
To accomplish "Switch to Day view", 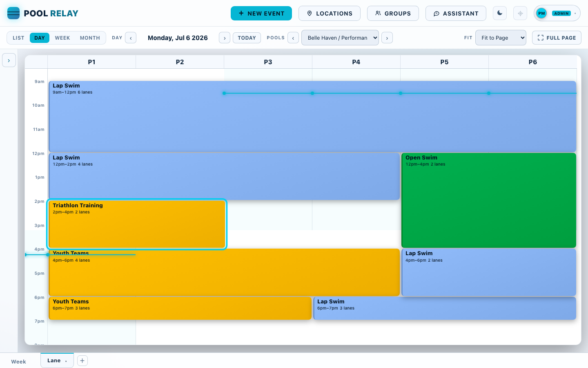I will (40, 38).
